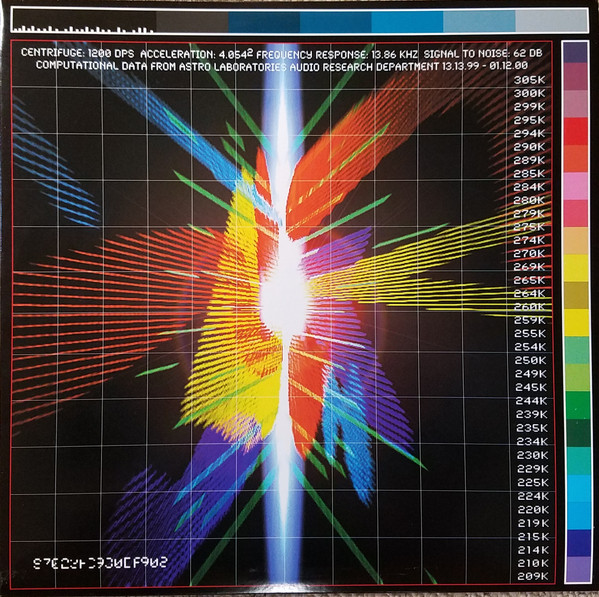The height and width of the screenshot is (597, 599).
Task: Click the "CENTRIFUGE: 1200 DPS" readout
Action: click(x=78, y=53)
